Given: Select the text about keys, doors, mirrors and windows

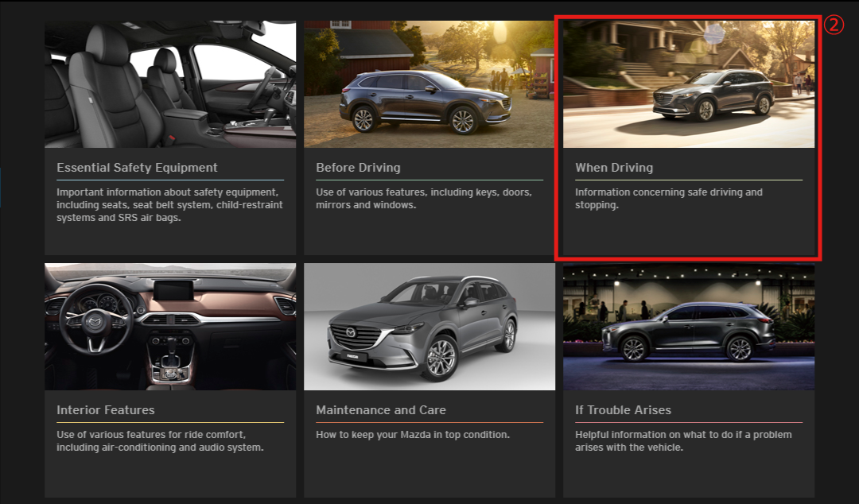Looking at the screenshot, I should (x=424, y=199).
